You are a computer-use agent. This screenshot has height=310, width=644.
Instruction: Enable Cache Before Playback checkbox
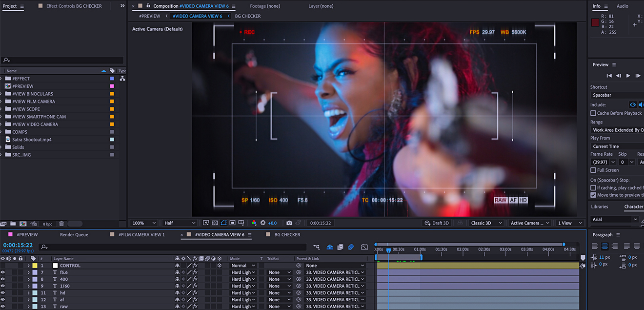coord(593,113)
